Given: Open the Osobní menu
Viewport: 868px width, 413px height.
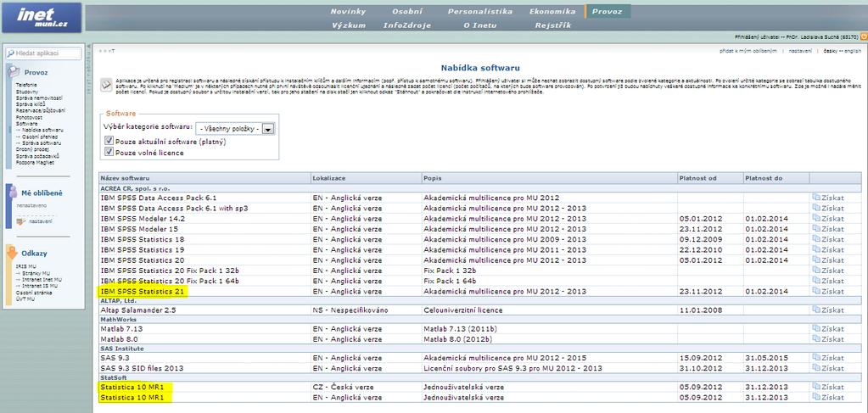Looking at the screenshot, I should [x=407, y=11].
